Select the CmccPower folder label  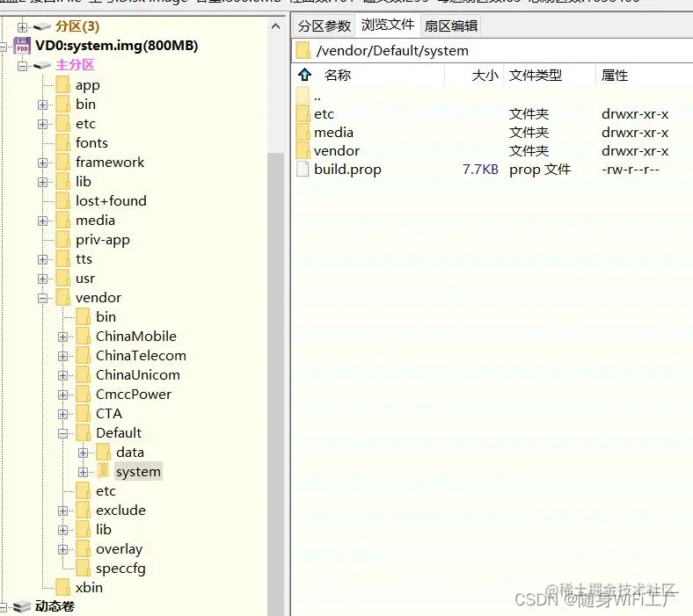[x=134, y=394]
